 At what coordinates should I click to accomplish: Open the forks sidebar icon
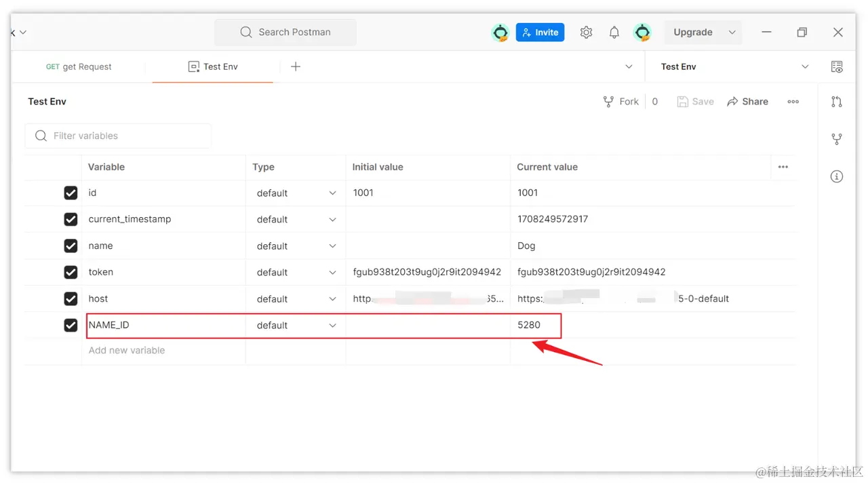837,139
